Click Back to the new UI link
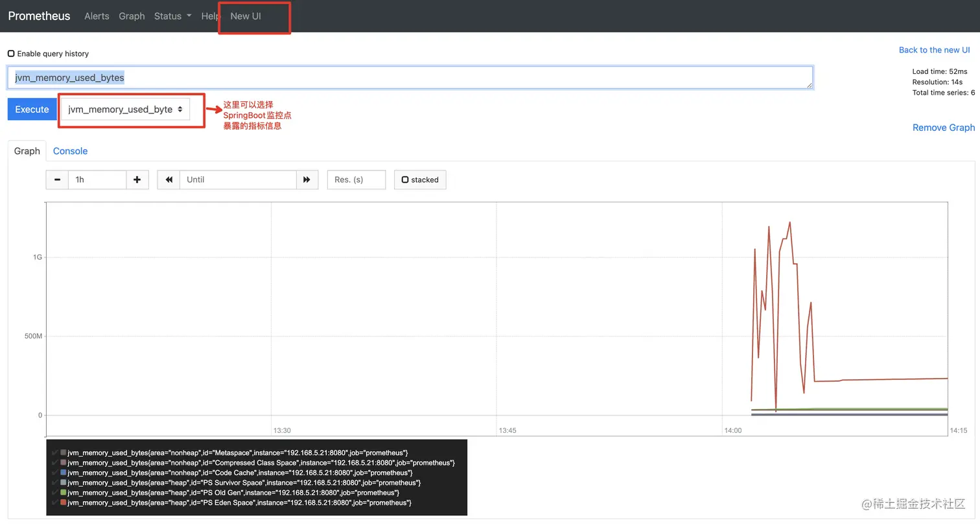Image resolution: width=980 pixels, height=525 pixels. 934,50
